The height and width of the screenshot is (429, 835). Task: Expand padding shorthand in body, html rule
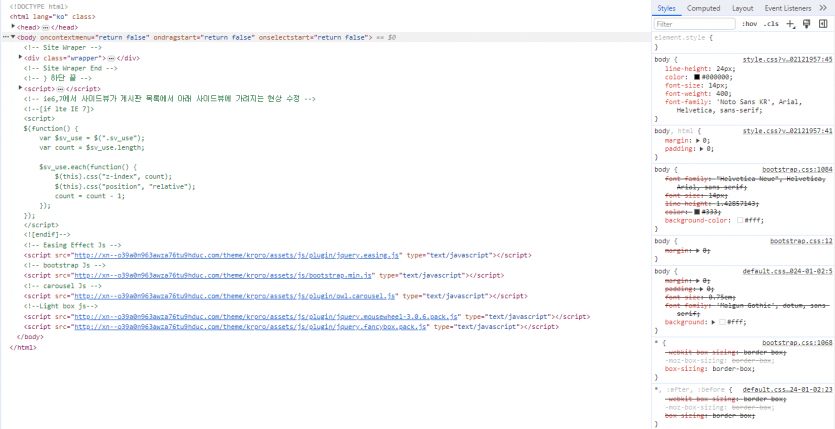(703, 149)
